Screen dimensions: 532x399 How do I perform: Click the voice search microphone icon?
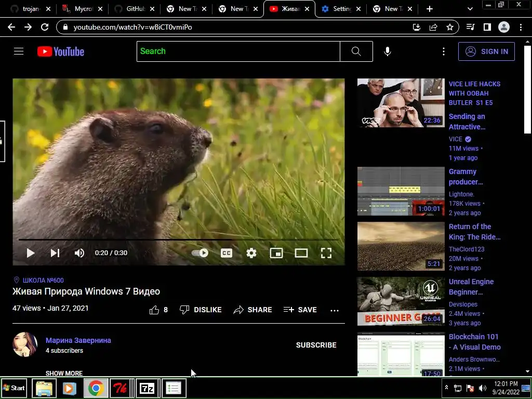(x=387, y=51)
